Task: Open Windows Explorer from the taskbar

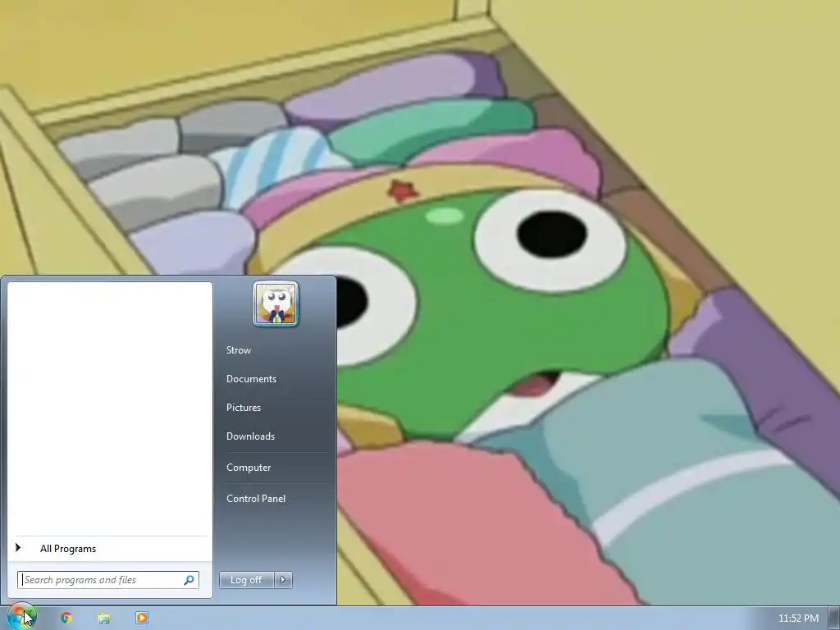Action: (x=104, y=619)
